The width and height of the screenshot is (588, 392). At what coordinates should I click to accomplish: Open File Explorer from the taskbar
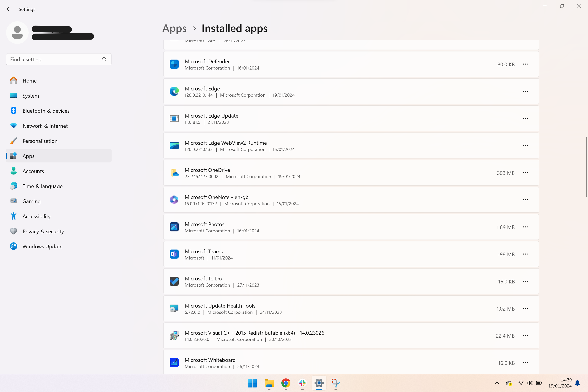pos(269,383)
